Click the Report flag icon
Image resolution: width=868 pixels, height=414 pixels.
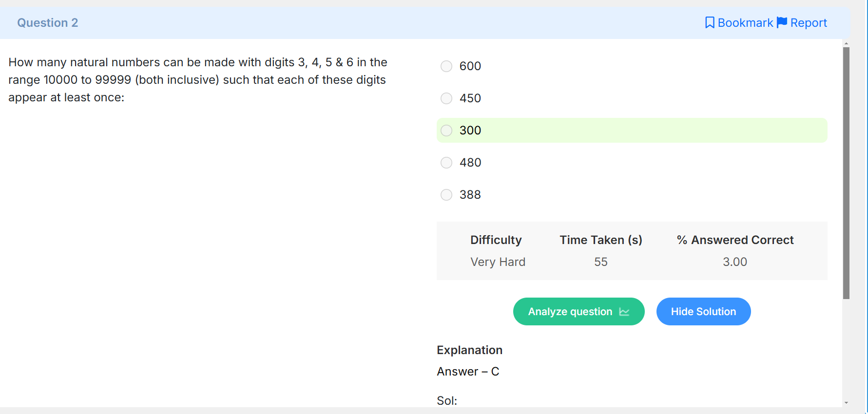coord(782,22)
